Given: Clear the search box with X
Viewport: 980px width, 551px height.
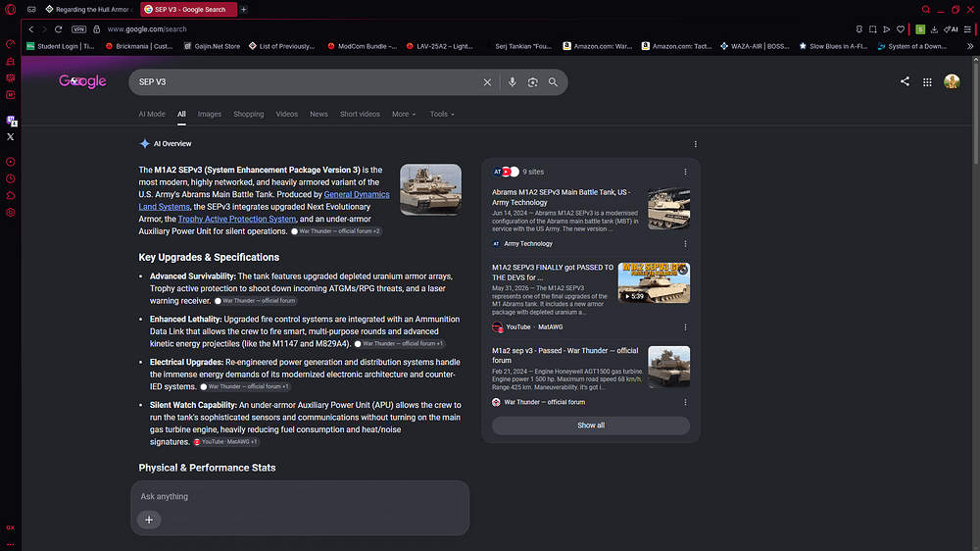Looking at the screenshot, I should coord(487,82).
